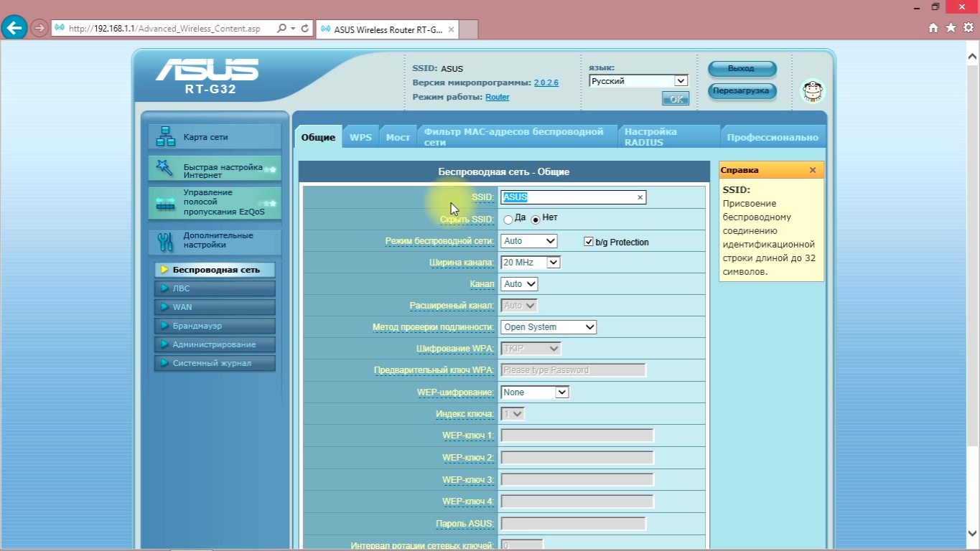This screenshot has width=980, height=551.
Task: Toggle b/g Protection checkbox
Action: click(x=589, y=242)
